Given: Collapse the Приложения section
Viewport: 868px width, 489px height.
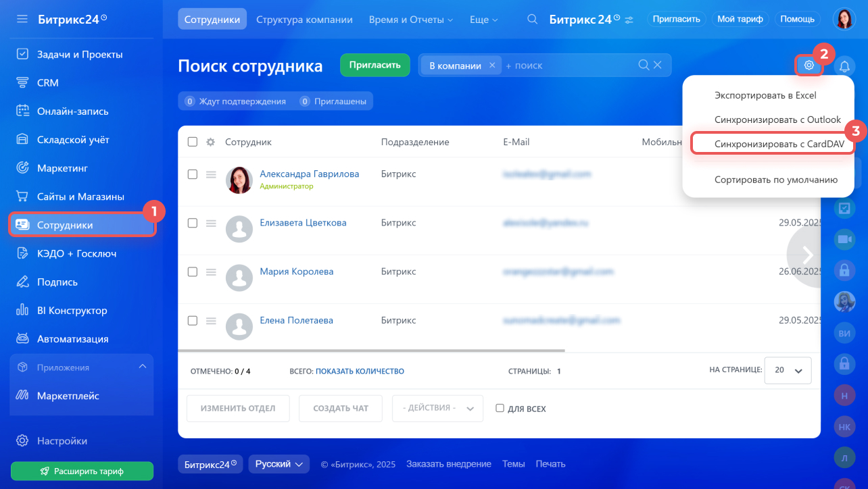Looking at the screenshot, I should click(x=142, y=367).
